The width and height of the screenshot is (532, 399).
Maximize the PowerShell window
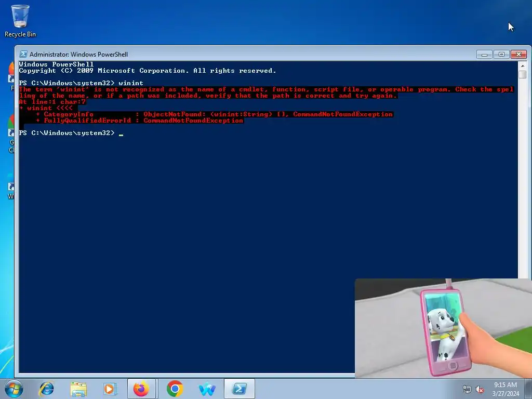point(501,54)
